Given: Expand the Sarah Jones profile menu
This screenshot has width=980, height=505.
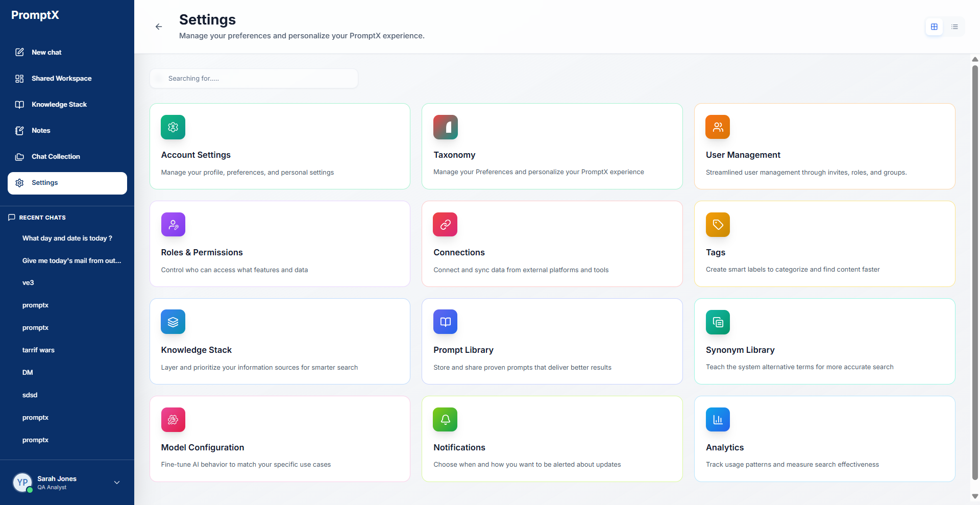Looking at the screenshot, I should click(116, 482).
